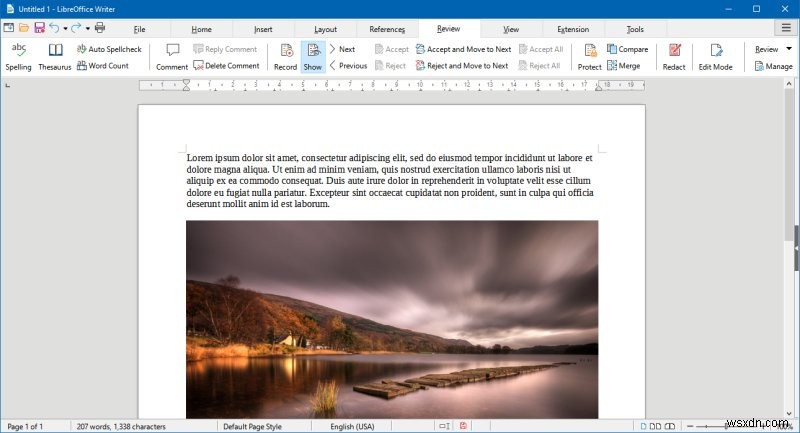Click the New document icon in quick toolbar
The image size is (800, 433).
click(9, 28)
